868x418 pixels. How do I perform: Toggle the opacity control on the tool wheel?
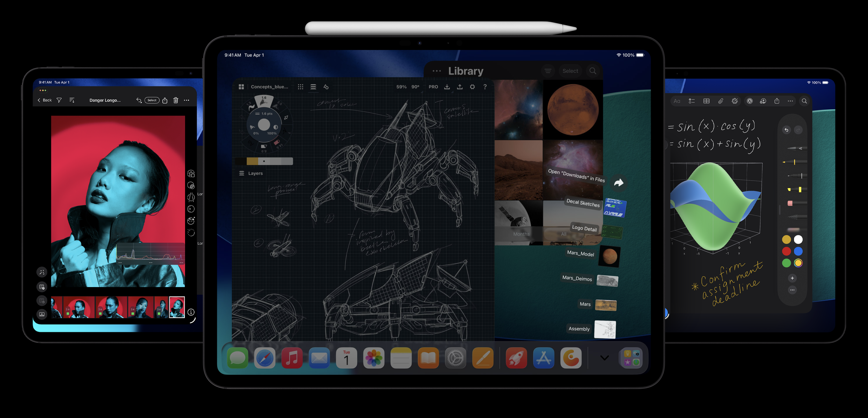click(x=276, y=127)
